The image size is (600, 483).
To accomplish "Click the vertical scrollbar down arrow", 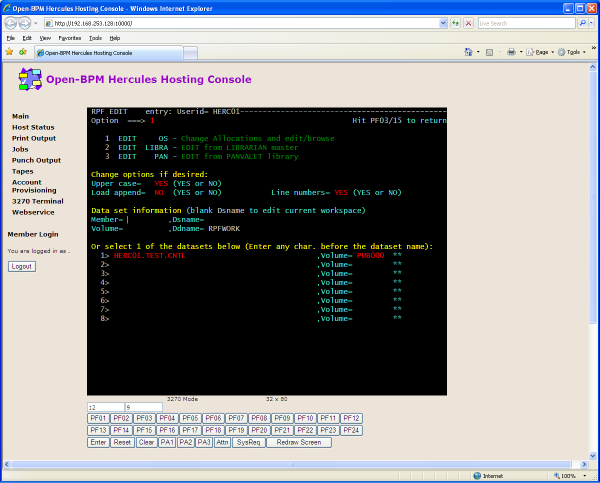I will pos(593,455).
